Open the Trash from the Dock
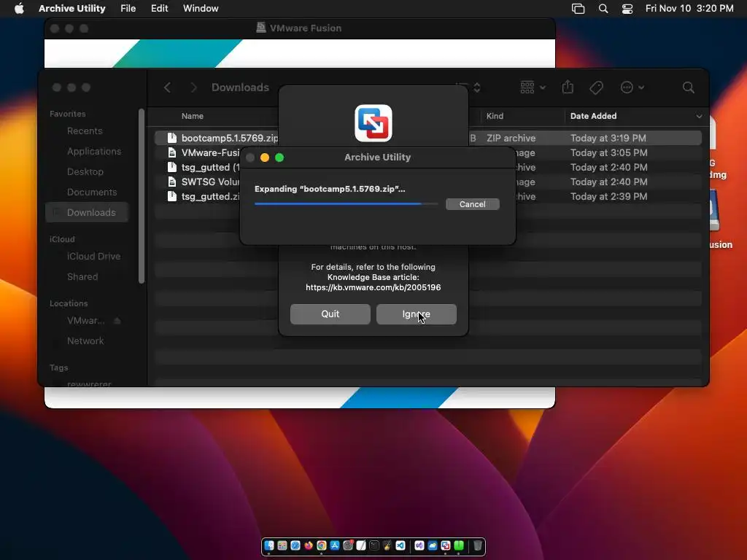747x560 pixels. click(x=478, y=545)
